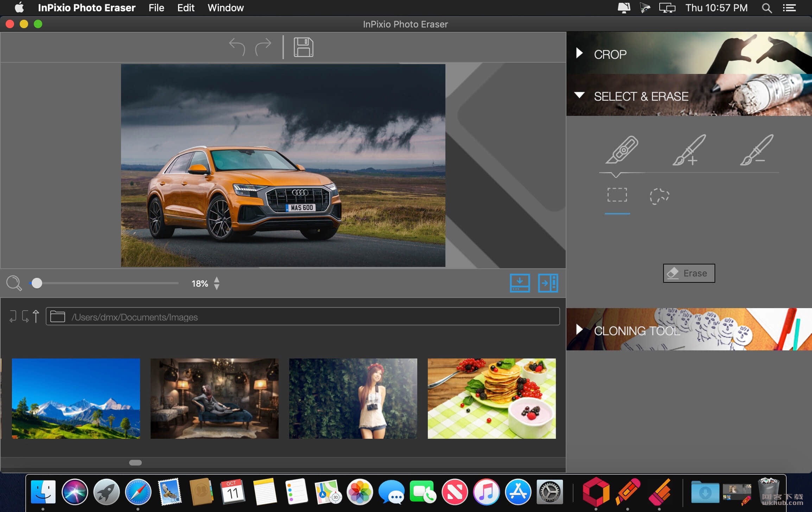Viewport: 812px width, 512px height.
Task: Open the mountain landscape thumbnail
Action: point(76,399)
